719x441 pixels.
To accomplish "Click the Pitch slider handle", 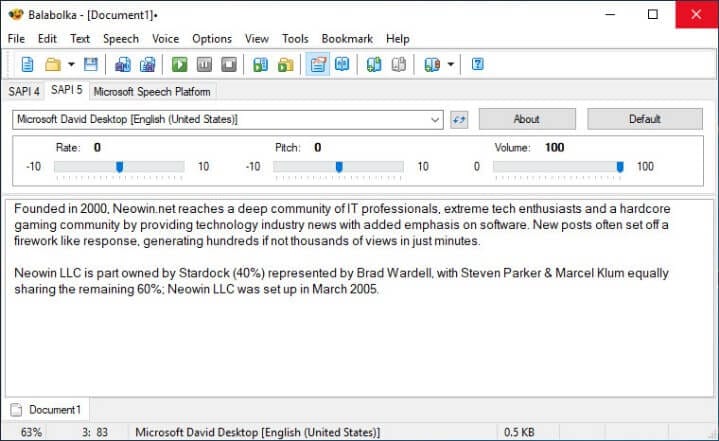I will (339, 167).
